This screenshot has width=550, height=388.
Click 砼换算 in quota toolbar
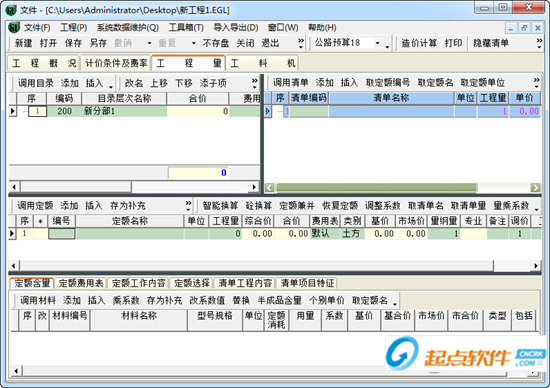click(x=259, y=205)
